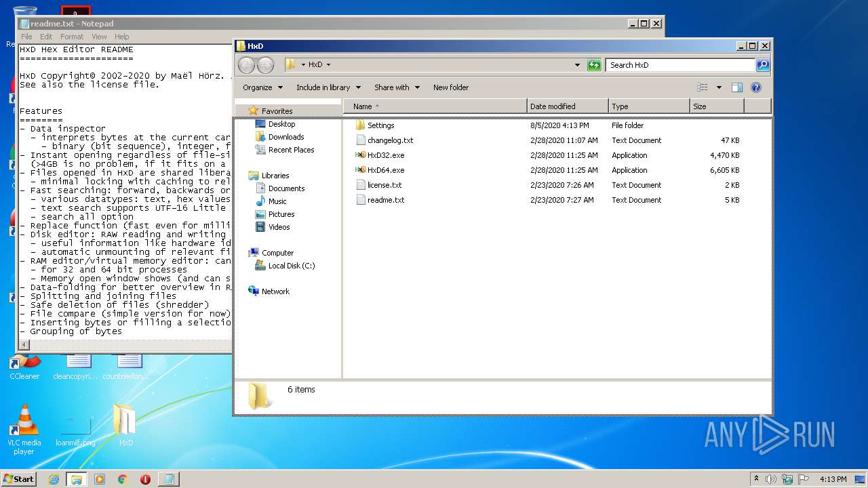Select license.txt file icon
The width and height of the screenshot is (868, 488).
point(361,185)
